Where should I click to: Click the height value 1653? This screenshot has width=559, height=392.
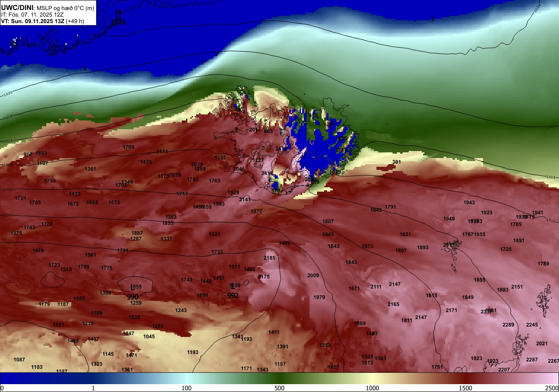41,153
